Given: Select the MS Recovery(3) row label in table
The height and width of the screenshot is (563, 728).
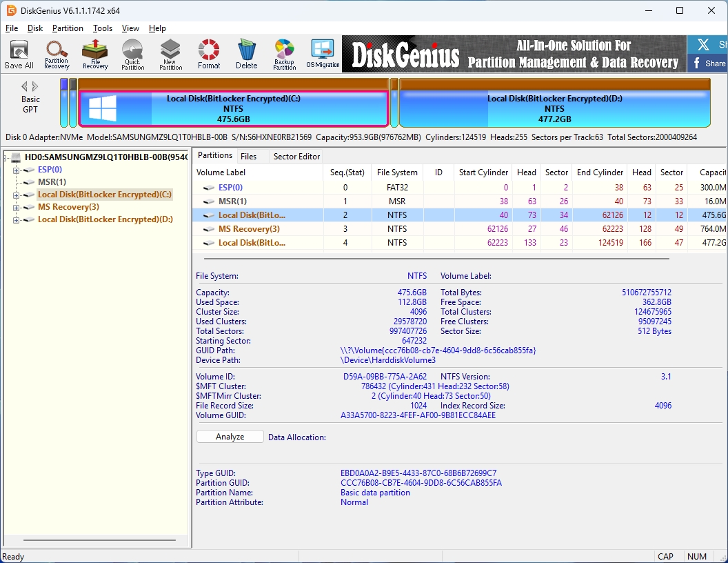Looking at the screenshot, I should [249, 229].
